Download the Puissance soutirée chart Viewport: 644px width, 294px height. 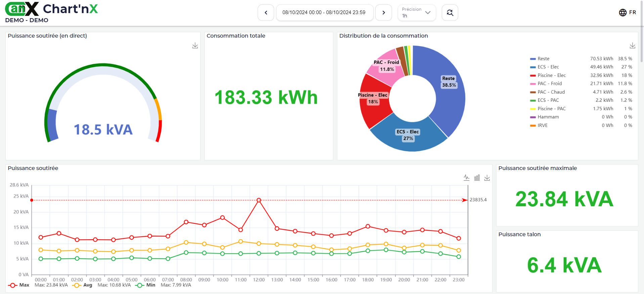(x=487, y=178)
